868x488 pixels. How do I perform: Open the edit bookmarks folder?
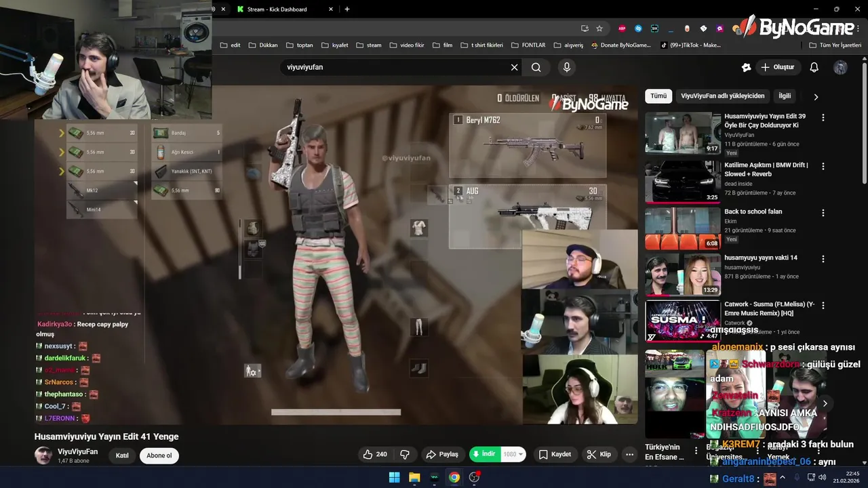[231, 45]
